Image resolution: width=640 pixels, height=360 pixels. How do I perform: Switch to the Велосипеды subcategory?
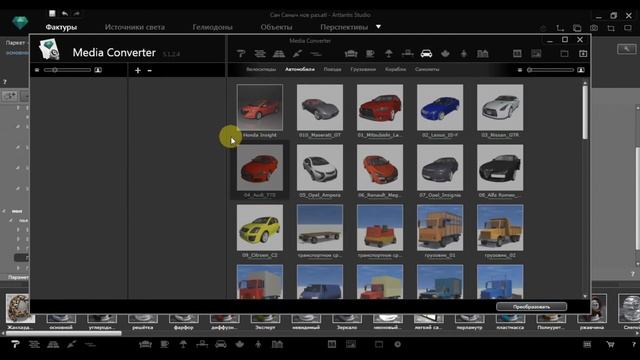pos(261,69)
